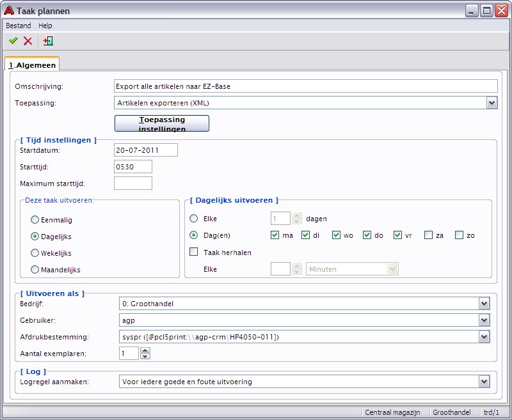Close the Taak plannen window
Viewport: 512px width, 420px height.
click(x=501, y=11)
